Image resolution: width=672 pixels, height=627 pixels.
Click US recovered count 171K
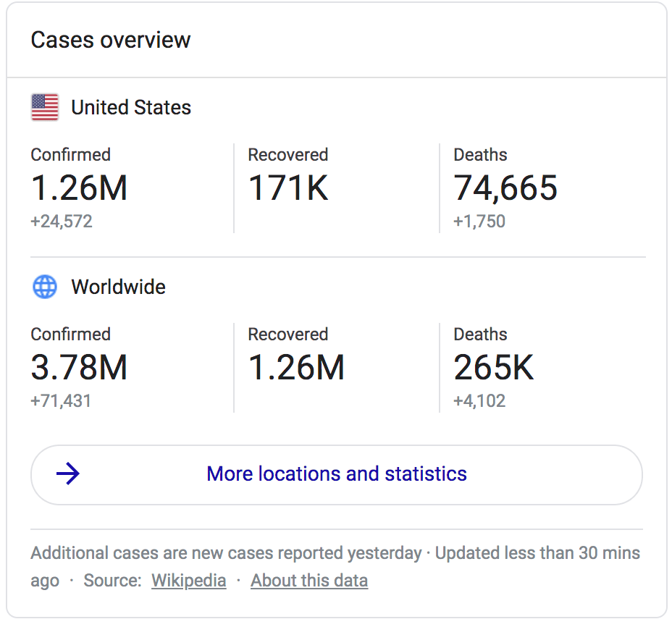click(288, 188)
